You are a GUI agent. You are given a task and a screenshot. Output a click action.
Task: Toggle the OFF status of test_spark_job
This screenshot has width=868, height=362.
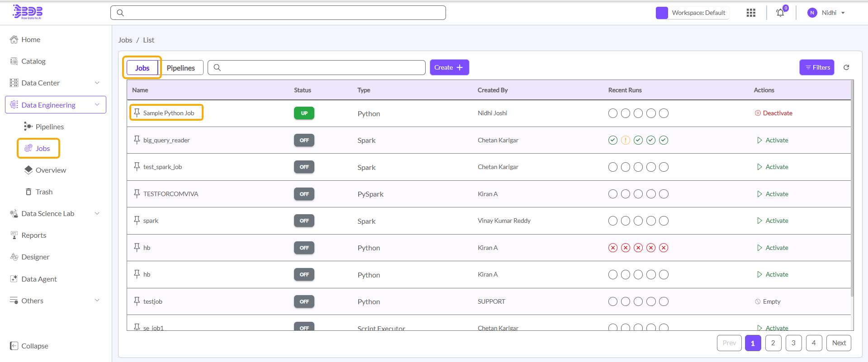tap(304, 167)
